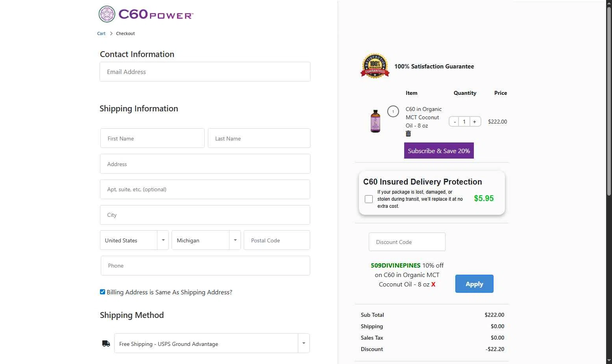Click the satisfaction guarantee badge
This screenshot has height=364, width=612.
click(375, 66)
